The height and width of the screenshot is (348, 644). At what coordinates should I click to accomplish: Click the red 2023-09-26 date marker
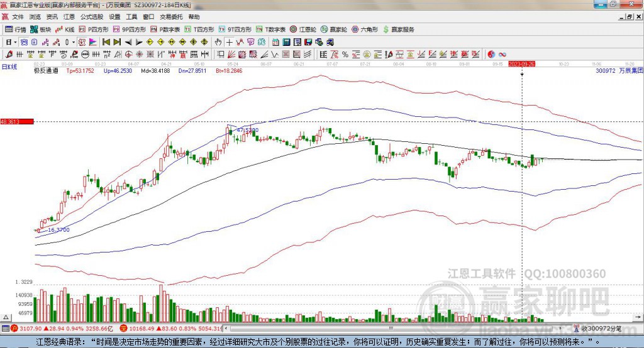tap(521, 64)
